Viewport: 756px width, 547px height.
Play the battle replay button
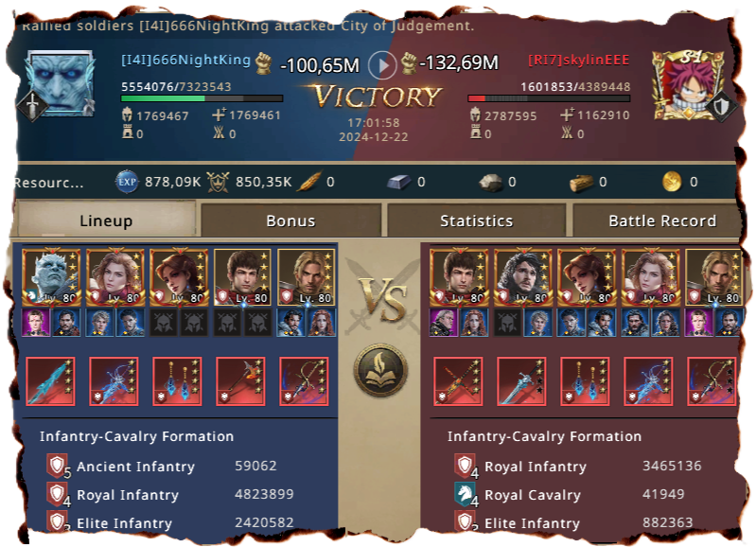(x=382, y=65)
